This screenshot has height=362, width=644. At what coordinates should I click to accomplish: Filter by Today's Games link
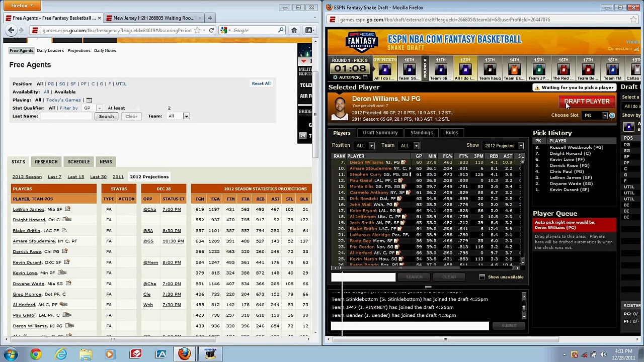[63, 100]
